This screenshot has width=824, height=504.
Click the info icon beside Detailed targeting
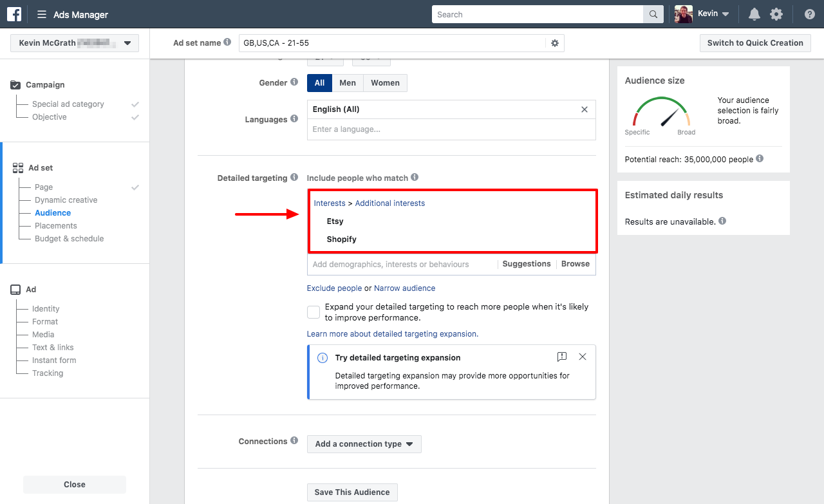[294, 177]
